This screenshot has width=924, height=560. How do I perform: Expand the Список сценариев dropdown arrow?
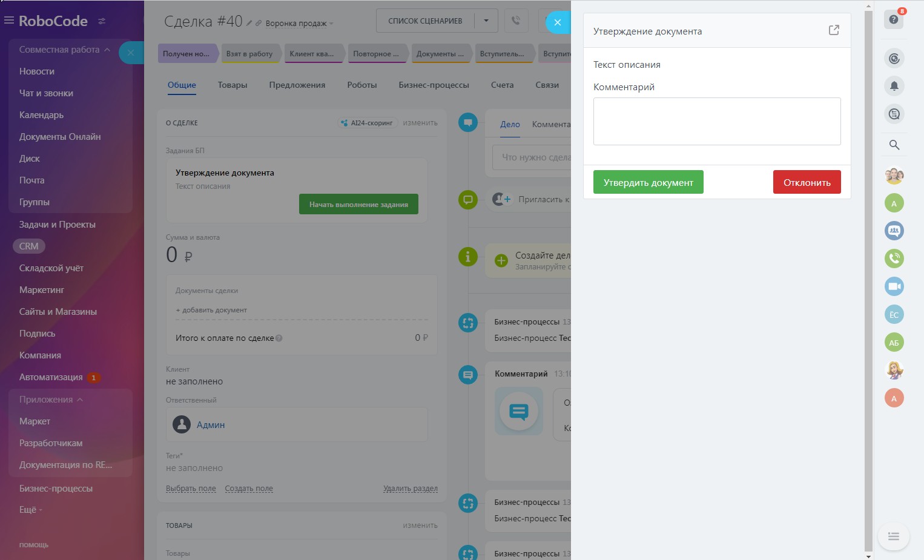(486, 21)
